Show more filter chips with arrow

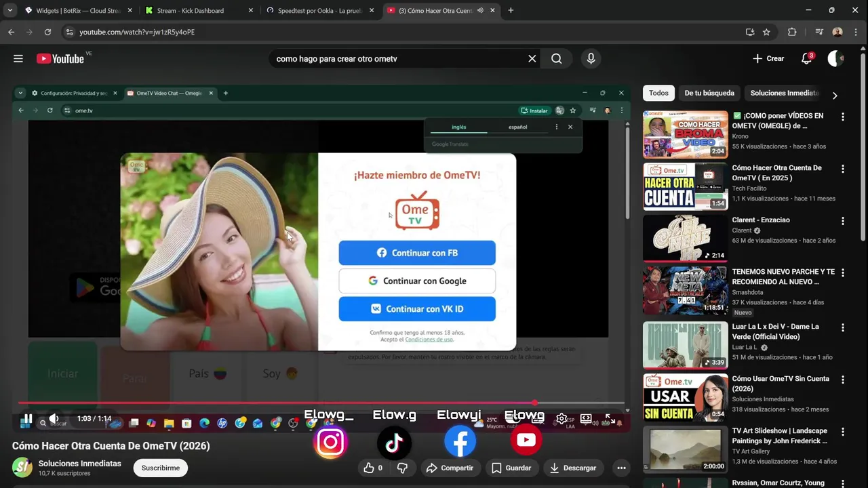point(835,95)
